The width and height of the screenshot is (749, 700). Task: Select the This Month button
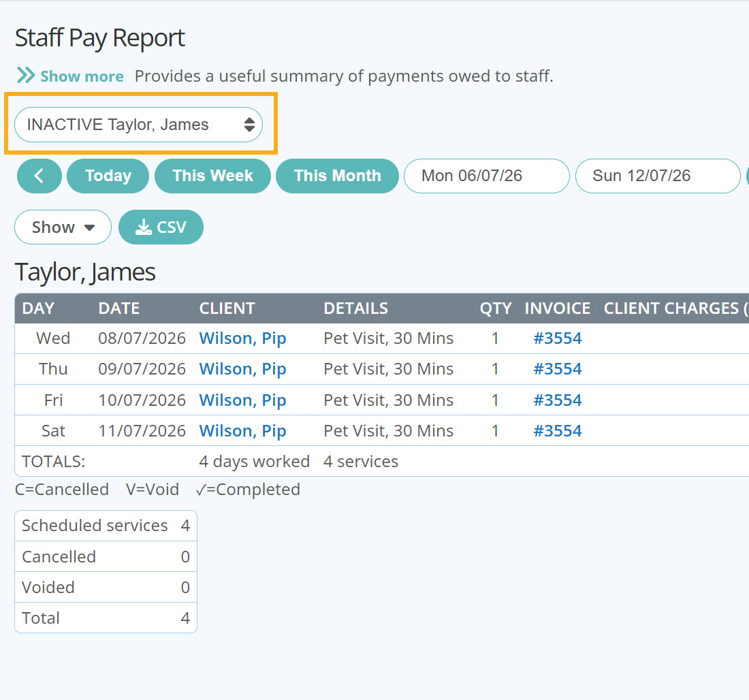[337, 176]
